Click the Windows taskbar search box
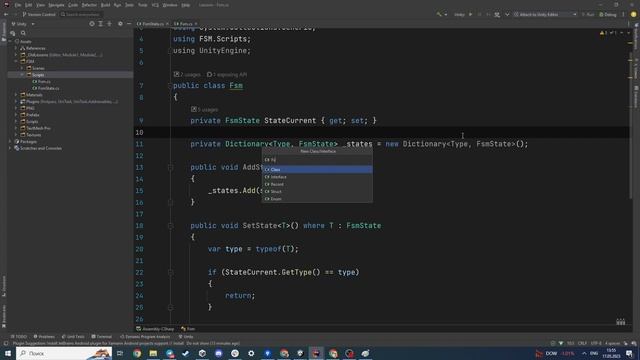Viewport: 640px width, 360px height. [64, 353]
